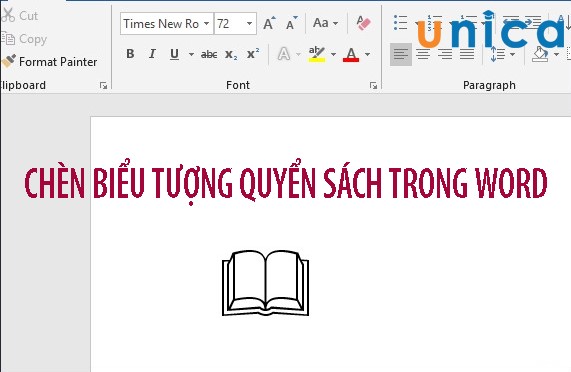Click the Decrease Font Size icon
Image resolution: width=571 pixels, height=372 pixels.
291,23
